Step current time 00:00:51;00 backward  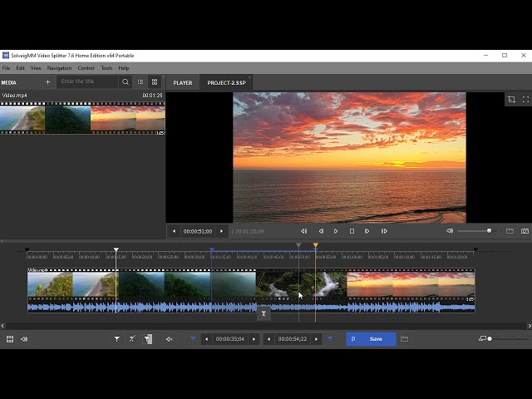tap(174, 231)
